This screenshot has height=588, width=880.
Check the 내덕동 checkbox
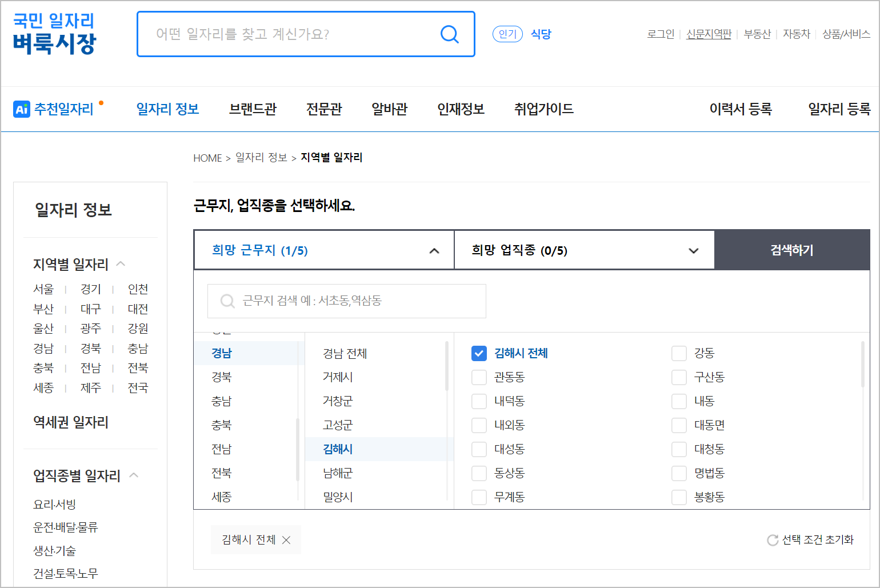[x=479, y=401]
